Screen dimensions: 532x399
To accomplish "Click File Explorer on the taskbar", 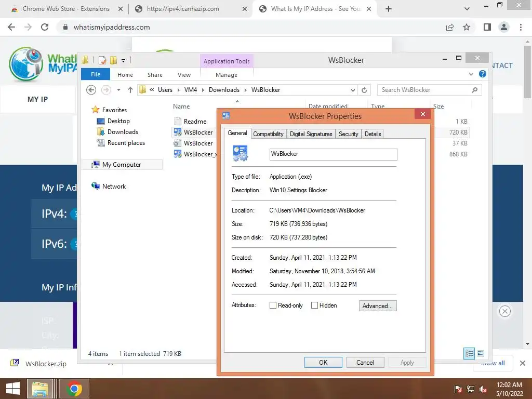I will coord(40,389).
